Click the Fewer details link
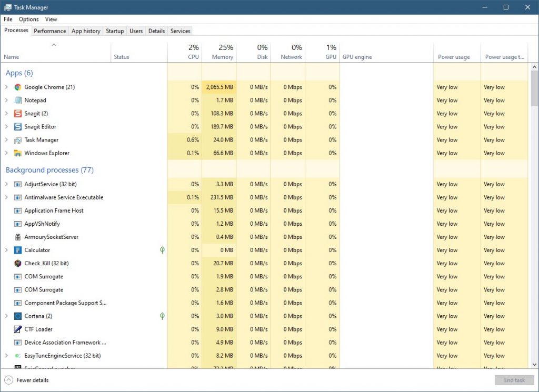The width and height of the screenshot is (539, 392). coord(32,380)
